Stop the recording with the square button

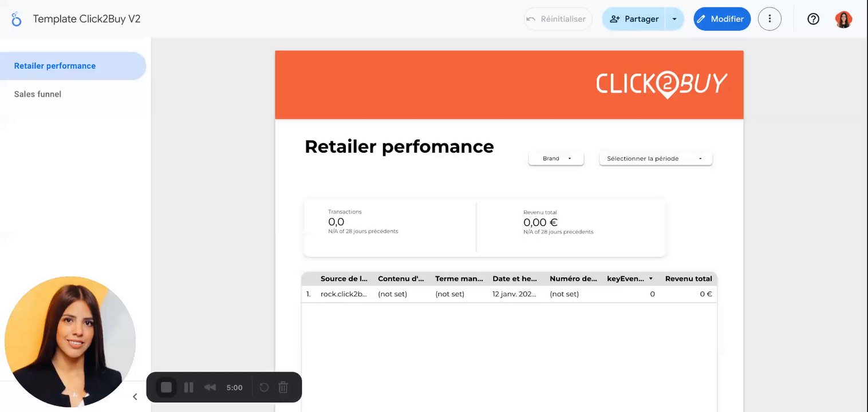166,387
